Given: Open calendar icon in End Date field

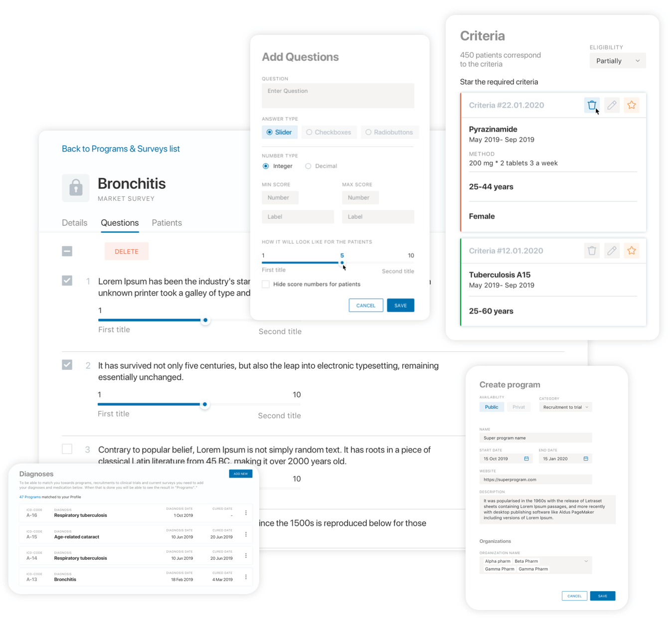Looking at the screenshot, I should pos(586,459).
